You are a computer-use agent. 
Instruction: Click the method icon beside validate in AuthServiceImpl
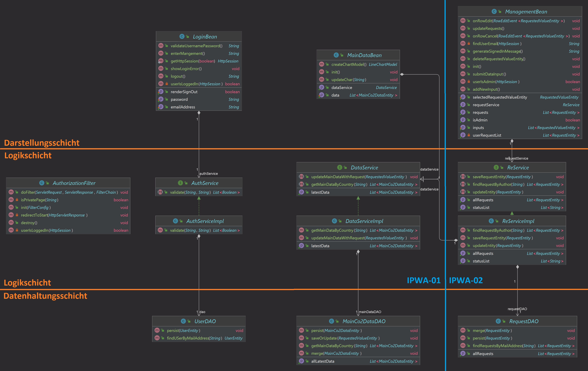[x=160, y=230]
